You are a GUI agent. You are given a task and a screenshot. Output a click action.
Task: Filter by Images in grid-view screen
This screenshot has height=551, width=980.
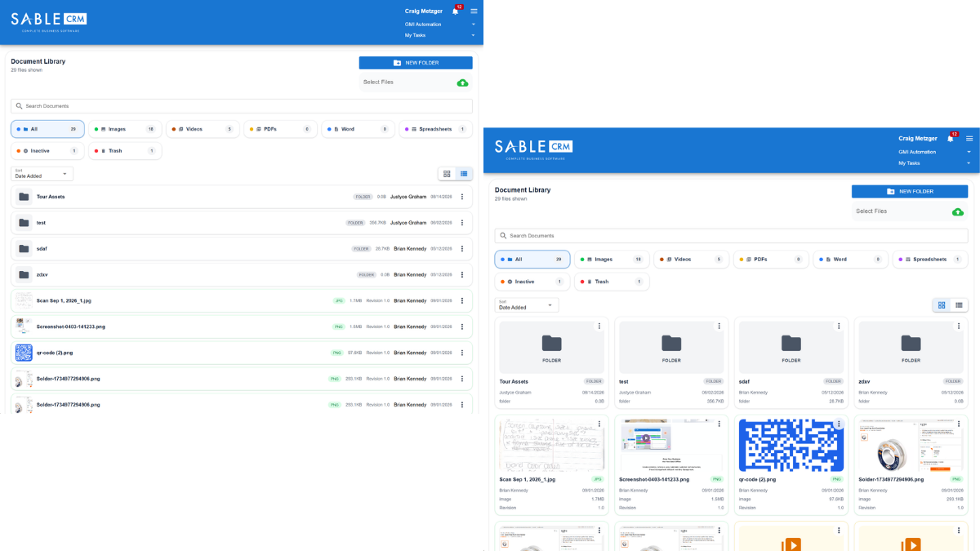pyautogui.click(x=612, y=260)
